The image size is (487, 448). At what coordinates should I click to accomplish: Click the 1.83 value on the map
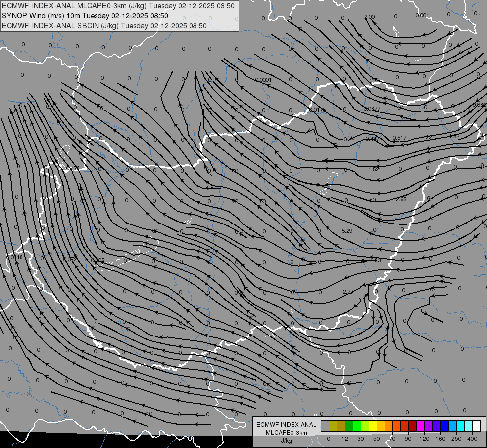point(376,260)
